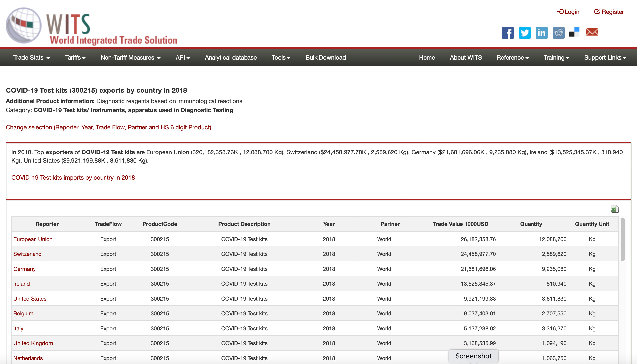Open the Tariffs dropdown menu
Viewport: 637px width, 364px height.
[75, 58]
